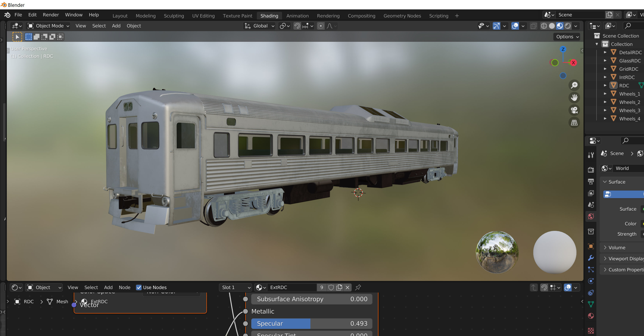Click the viewport zoom magnifier gizmo
The width and height of the screenshot is (644, 336).
[x=574, y=85]
